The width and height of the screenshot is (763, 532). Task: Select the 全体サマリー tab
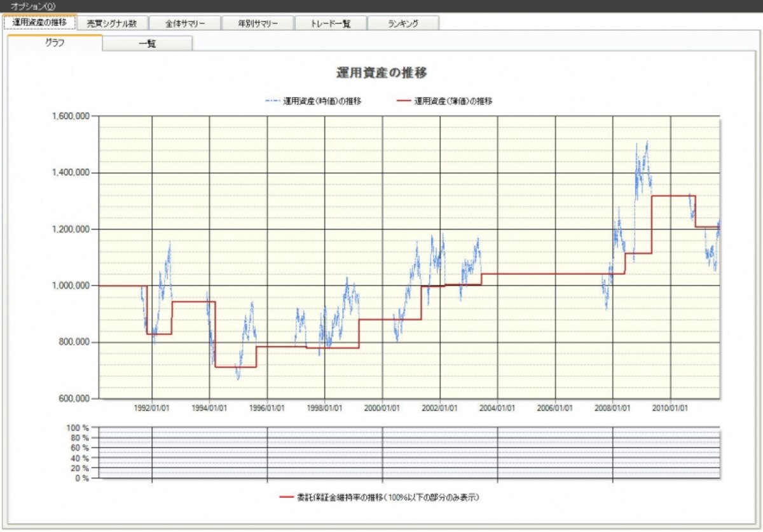click(185, 24)
